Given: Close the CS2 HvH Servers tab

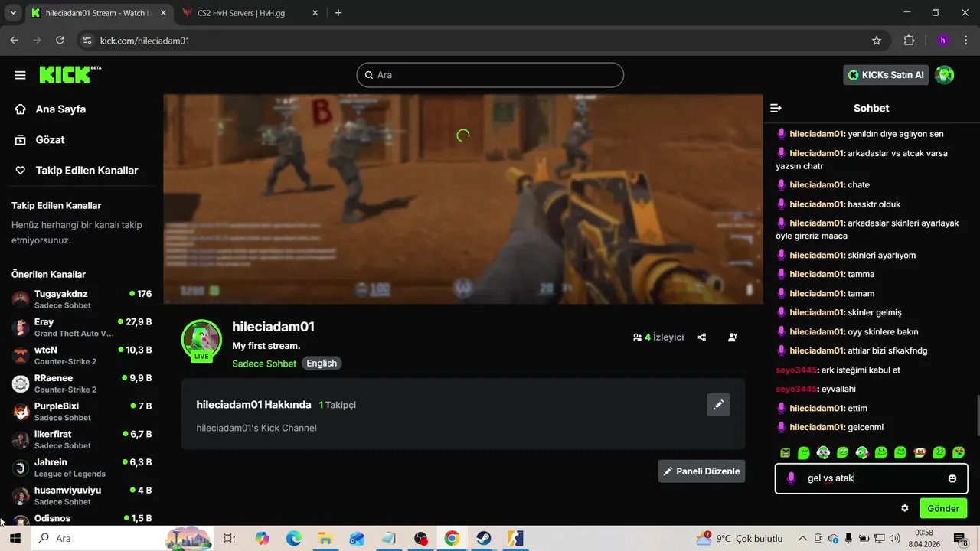Looking at the screenshot, I should point(315,13).
